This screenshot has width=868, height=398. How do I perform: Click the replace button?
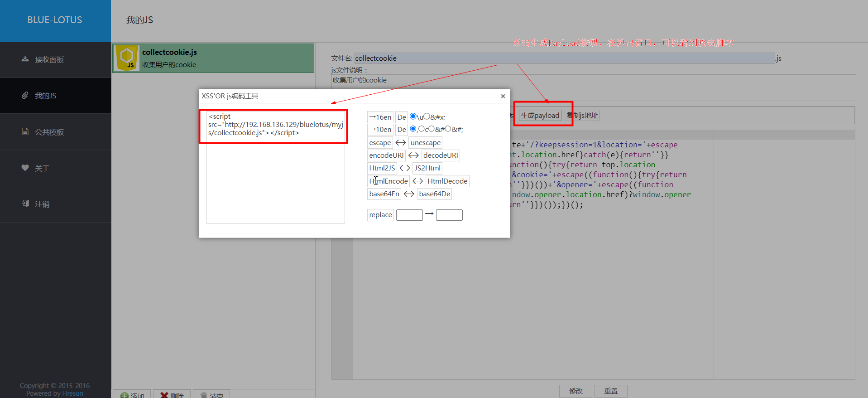[380, 215]
